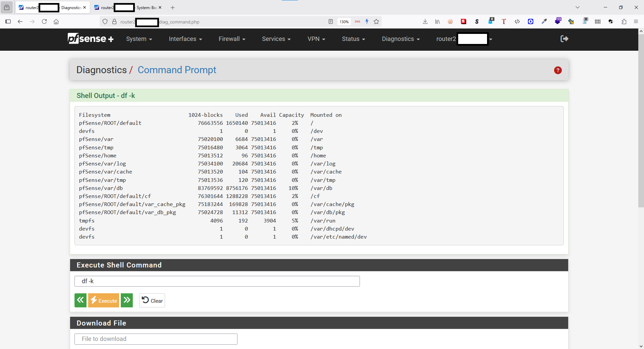
Task: Click the scrollbar down arrow
Action: [641, 346]
